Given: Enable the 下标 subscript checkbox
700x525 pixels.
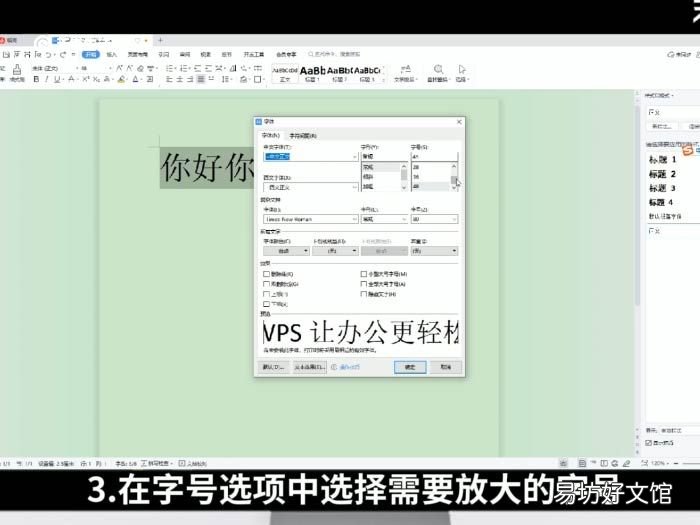Looking at the screenshot, I should pyautogui.click(x=267, y=304).
